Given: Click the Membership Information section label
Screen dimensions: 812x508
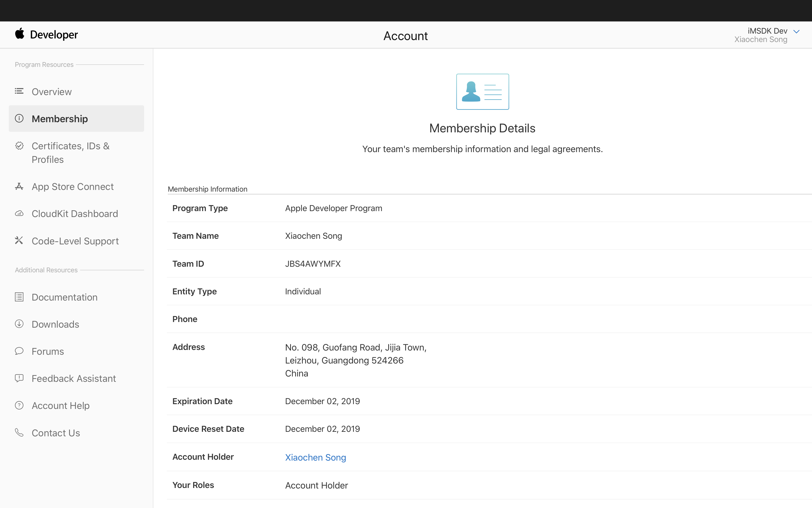Looking at the screenshot, I should click(x=207, y=189).
